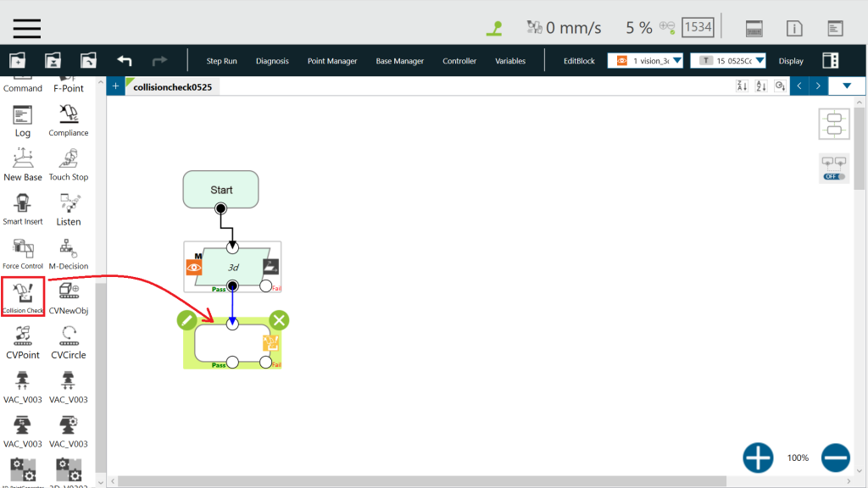Viewport: 868px width, 488px height.
Task: Zoom in with the plus button
Action: point(758,457)
